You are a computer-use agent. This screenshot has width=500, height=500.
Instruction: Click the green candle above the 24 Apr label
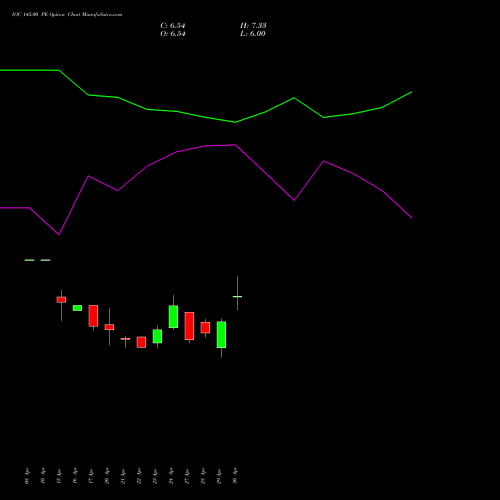point(173,317)
